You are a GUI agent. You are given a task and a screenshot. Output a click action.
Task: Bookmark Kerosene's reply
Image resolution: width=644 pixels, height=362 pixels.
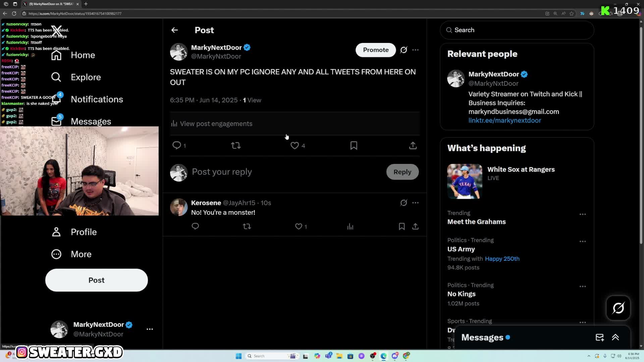(401, 227)
